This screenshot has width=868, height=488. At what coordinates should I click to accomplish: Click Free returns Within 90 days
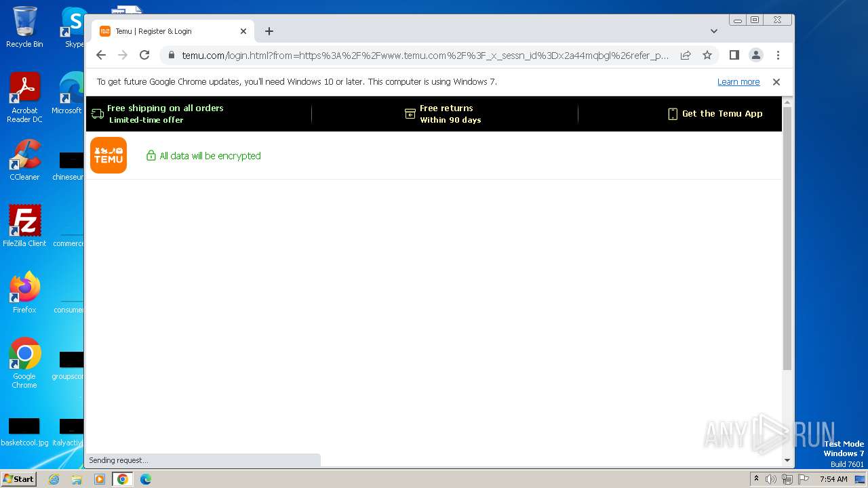pyautogui.click(x=450, y=114)
